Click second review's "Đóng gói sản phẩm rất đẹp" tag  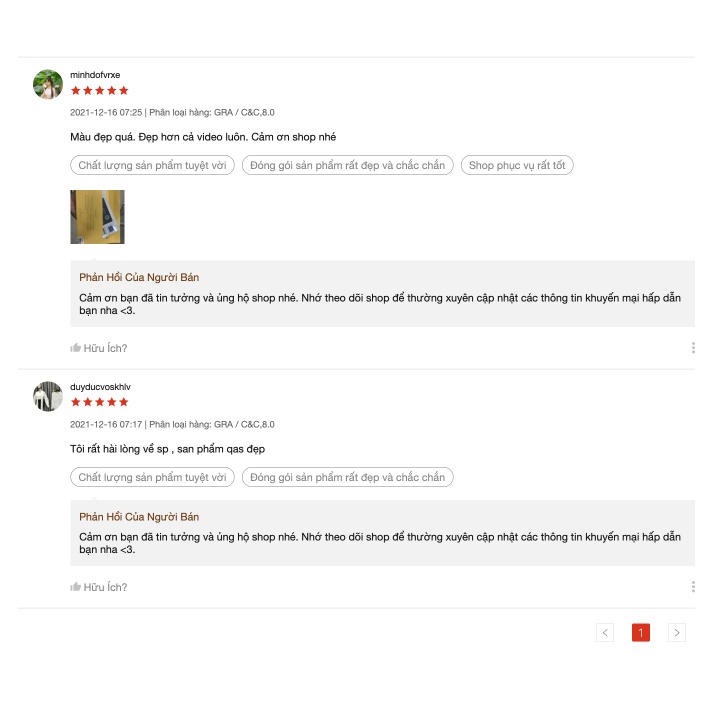pos(347,477)
